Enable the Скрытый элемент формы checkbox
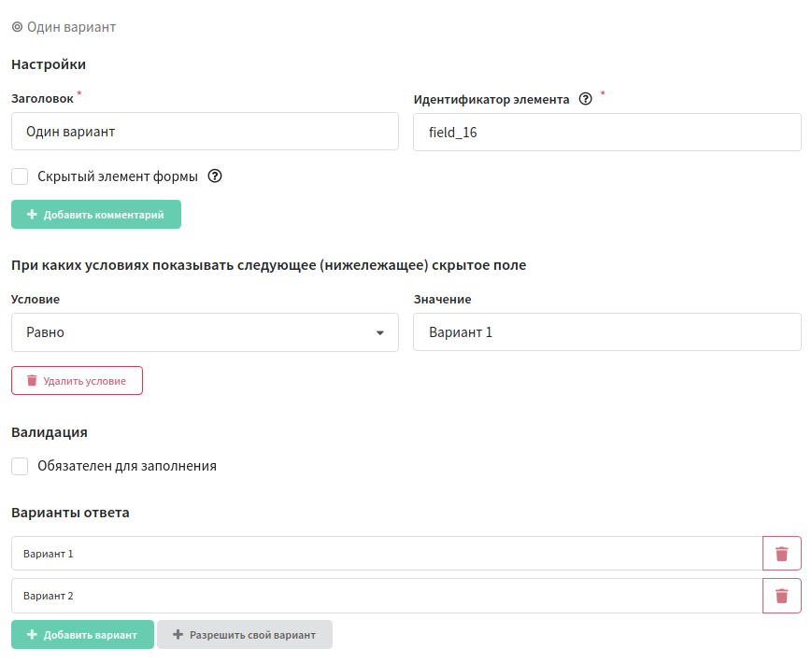Image resolution: width=812 pixels, height=662 pixels. pos(20,176)
